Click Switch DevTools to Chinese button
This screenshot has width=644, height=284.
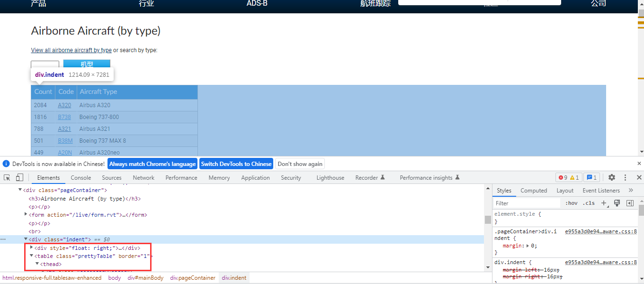[x=236, y=164]
